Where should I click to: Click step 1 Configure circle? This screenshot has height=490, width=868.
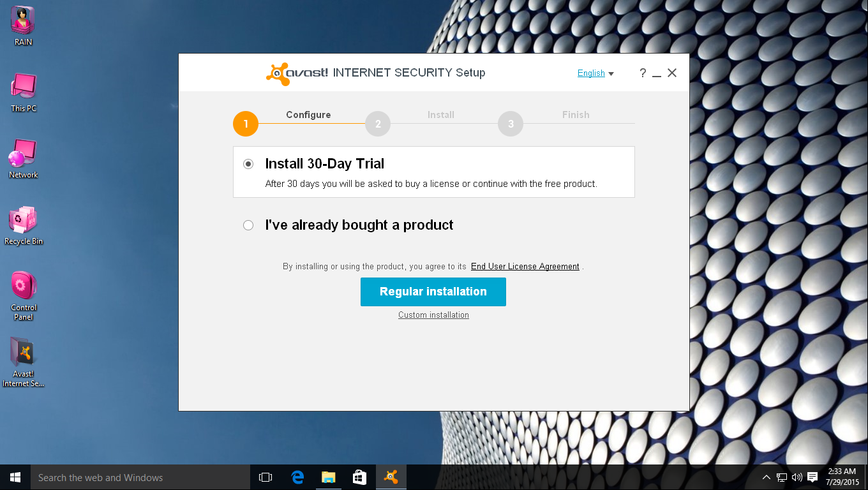pos(246,124)
